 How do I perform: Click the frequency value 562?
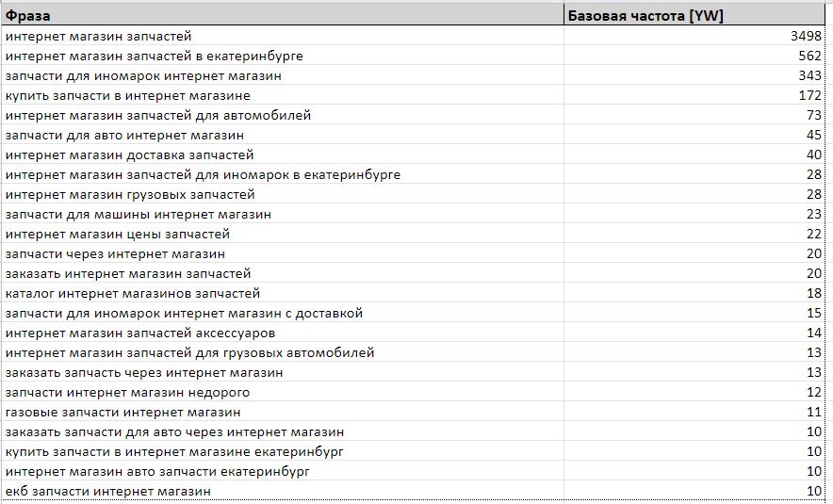[x=809, y=56]
